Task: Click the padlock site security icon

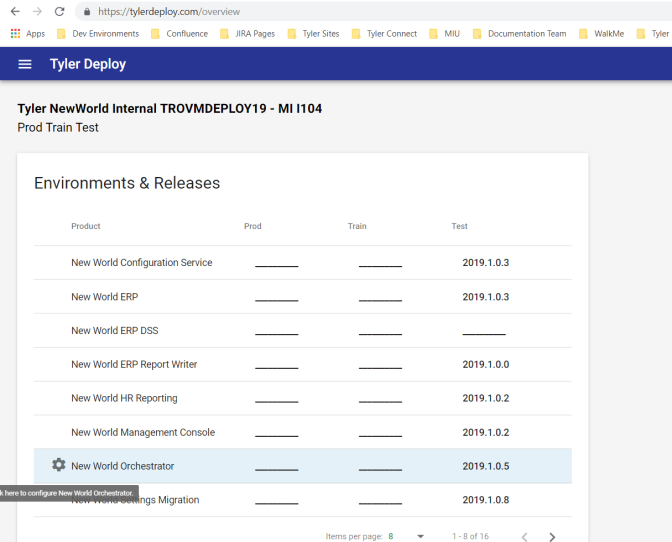Action: (x=87, y=12)
